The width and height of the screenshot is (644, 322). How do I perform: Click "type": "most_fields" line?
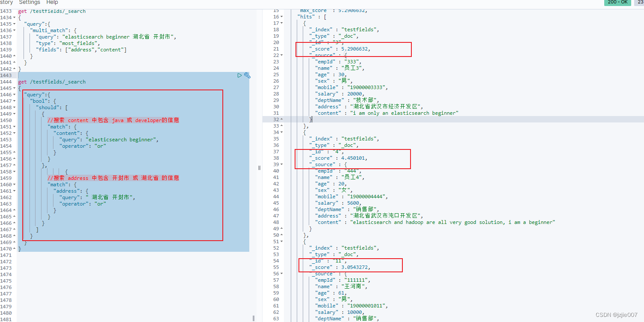68,43
